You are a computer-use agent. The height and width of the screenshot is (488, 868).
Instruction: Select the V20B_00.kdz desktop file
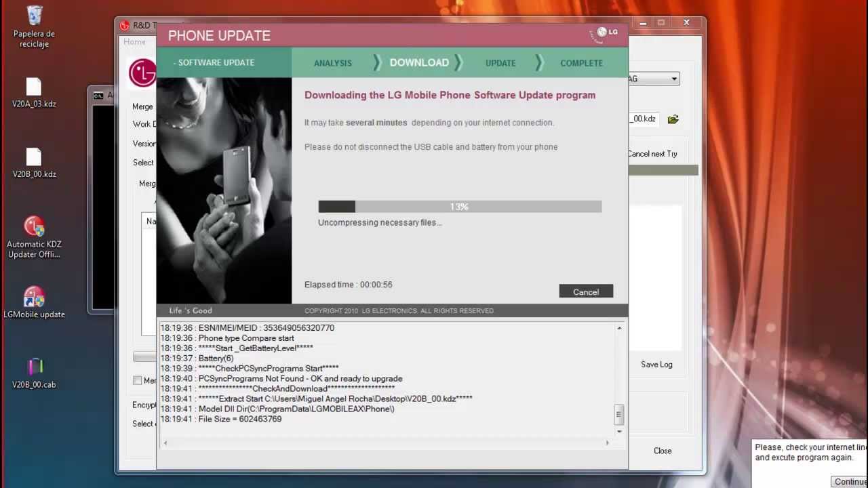[x=34, y=163]
